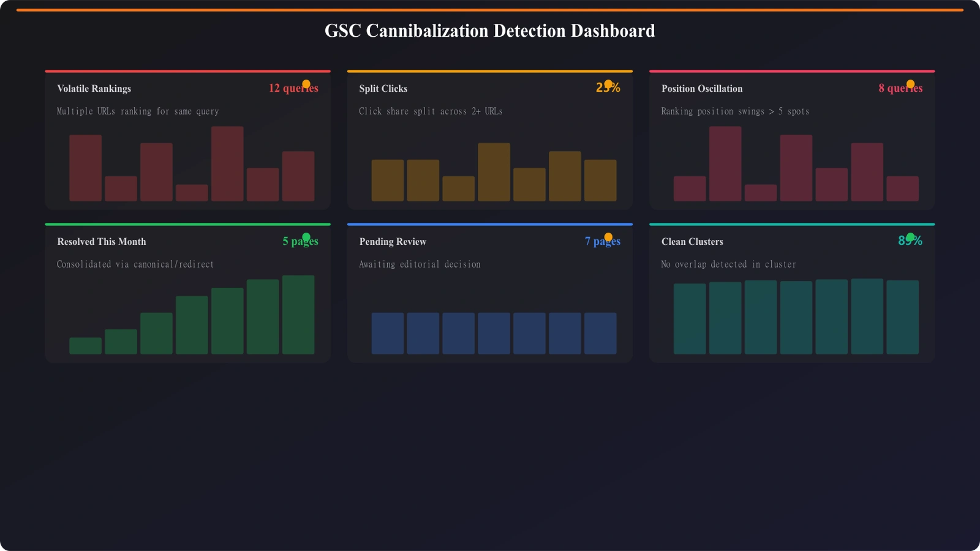
Task: Click the 7 pages metric on Pending Review
Action: 603,241
